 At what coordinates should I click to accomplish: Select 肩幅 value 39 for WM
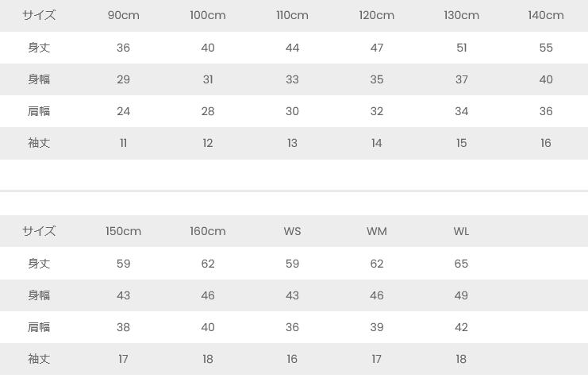tap(377, 327)
